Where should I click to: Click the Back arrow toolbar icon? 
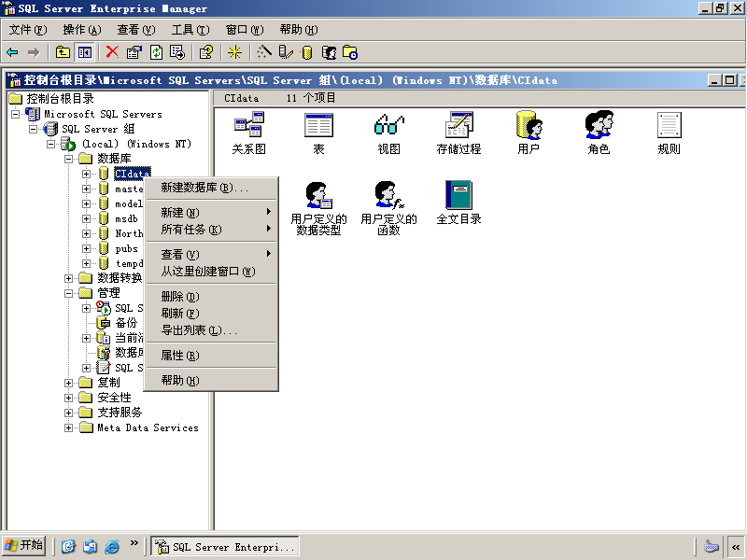point(12,52)
